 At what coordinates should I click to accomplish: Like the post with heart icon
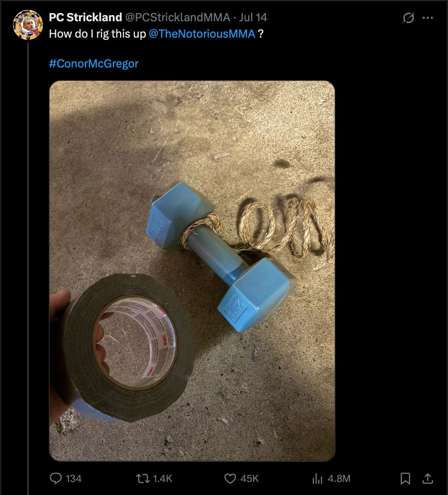230,479
